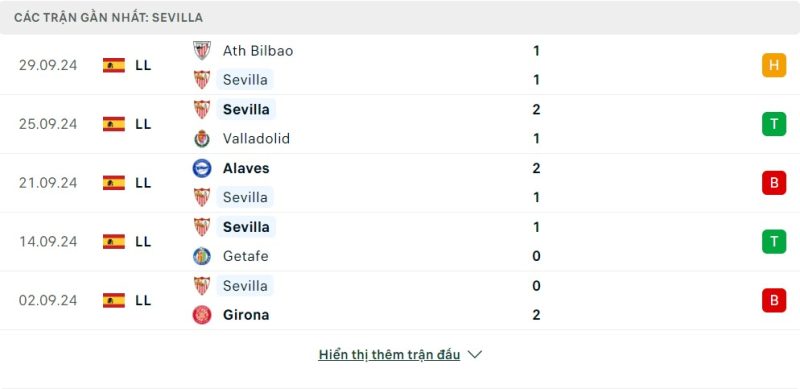Click the green T badge for 25.09.24
800x389 pixels.
pos(774,124)
